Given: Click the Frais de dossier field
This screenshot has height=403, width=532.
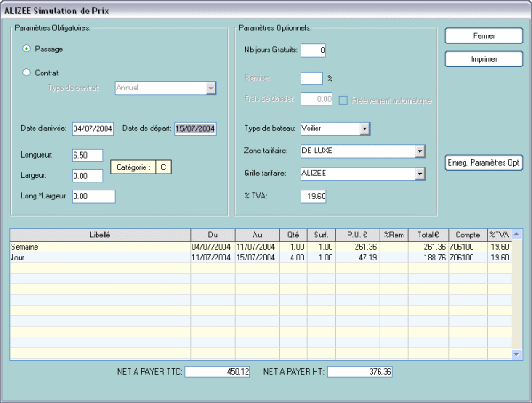Looking at the screenshot, I should [317, 99].
